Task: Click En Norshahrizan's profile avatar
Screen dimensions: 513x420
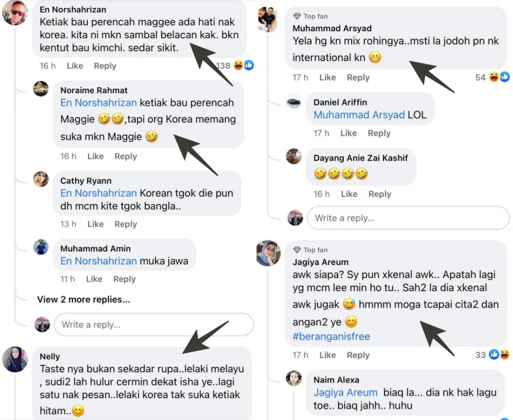Action: point(15,13)
